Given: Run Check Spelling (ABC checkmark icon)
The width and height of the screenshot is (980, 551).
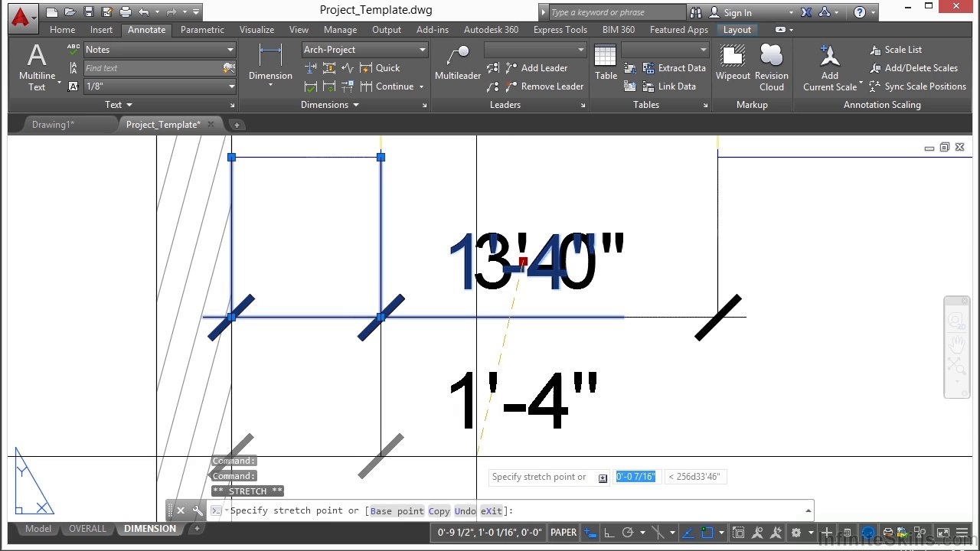Looking at the screenshot, I should point(73,50).
